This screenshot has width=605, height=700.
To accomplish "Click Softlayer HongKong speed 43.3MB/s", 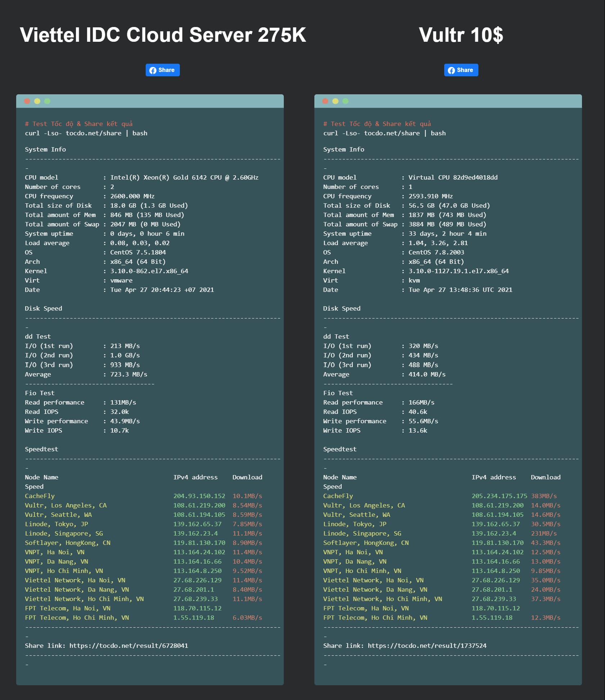I will (546, 543).
